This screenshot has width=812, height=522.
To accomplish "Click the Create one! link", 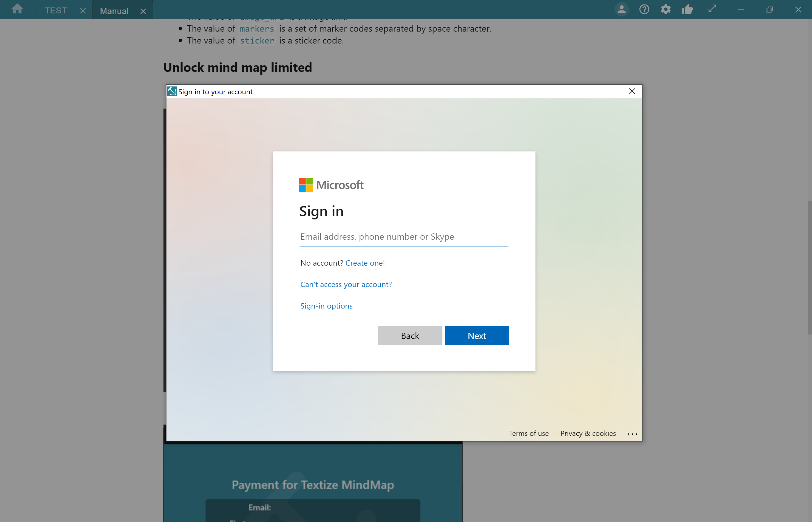I will pos(365,263).
